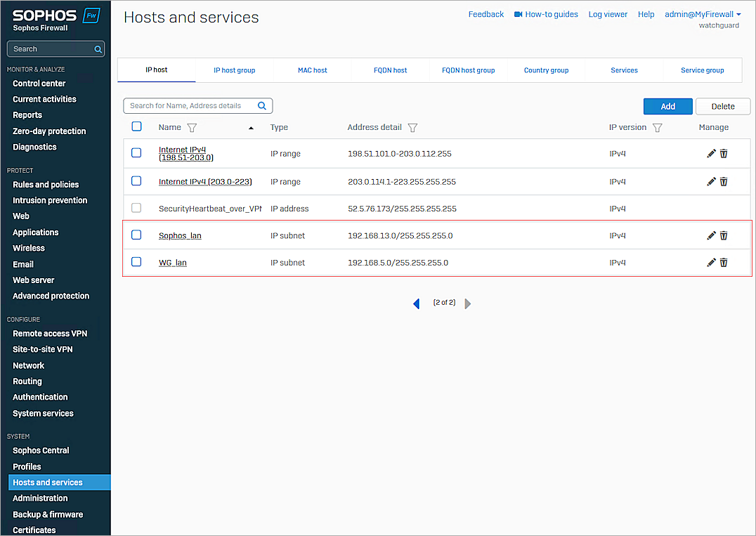
Task: Click the Add button
Action: point(667,106)
